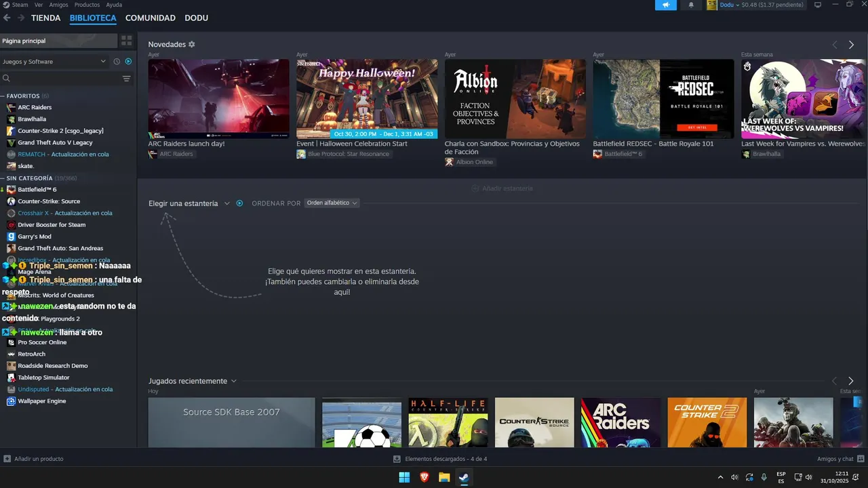Open Friends and chat icon
The image size is (868, 488).
click(861, 459)
